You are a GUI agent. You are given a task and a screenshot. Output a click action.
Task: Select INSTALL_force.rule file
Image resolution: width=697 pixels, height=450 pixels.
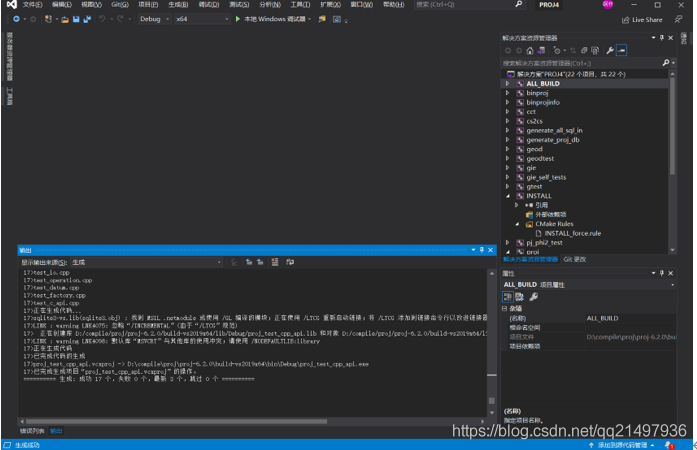point(573,233)
